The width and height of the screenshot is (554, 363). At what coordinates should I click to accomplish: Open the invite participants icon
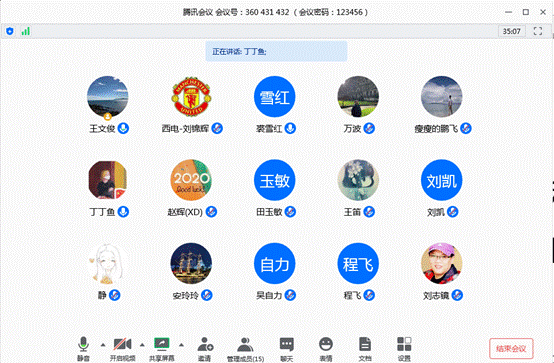[205, 344]
